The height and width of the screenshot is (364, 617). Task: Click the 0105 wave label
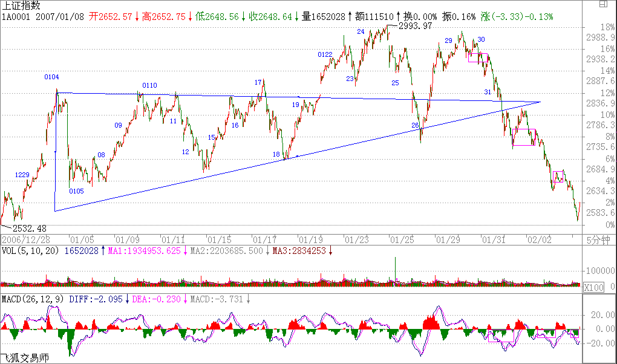click(x=76, y=191)
